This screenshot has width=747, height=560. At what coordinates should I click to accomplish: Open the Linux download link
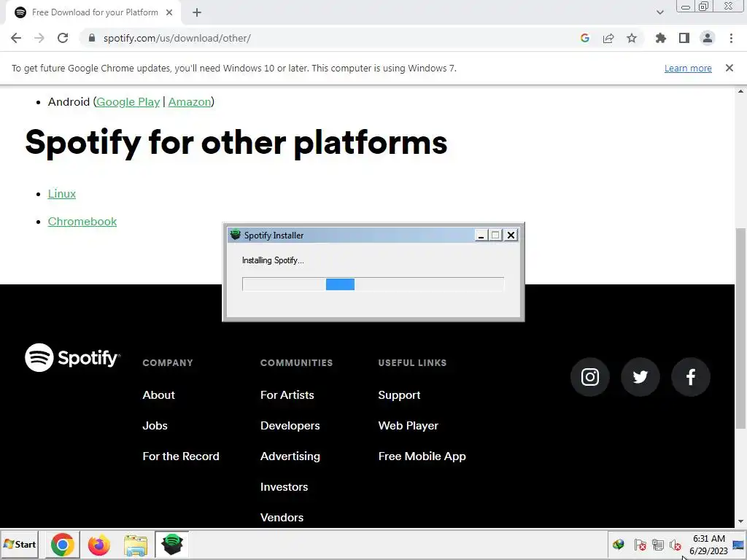(62, 194)
